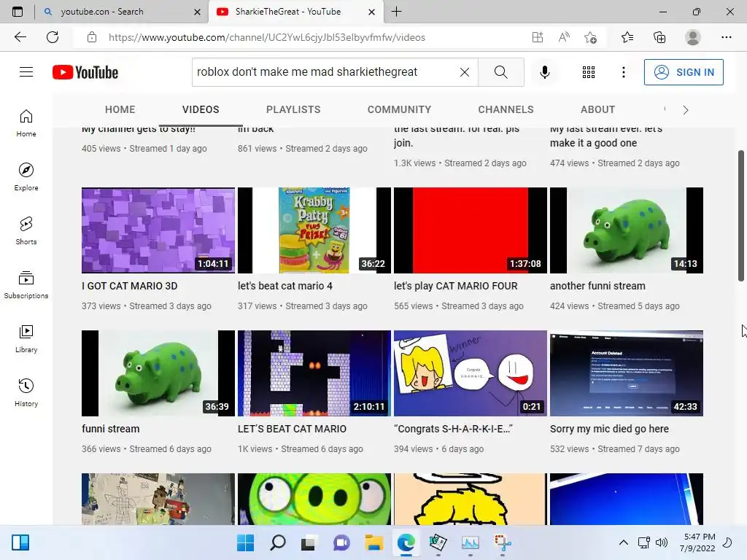Viewport: 747px width, 560px height.
Task: Submit search with magnifier button
Action: coord(500,72)
